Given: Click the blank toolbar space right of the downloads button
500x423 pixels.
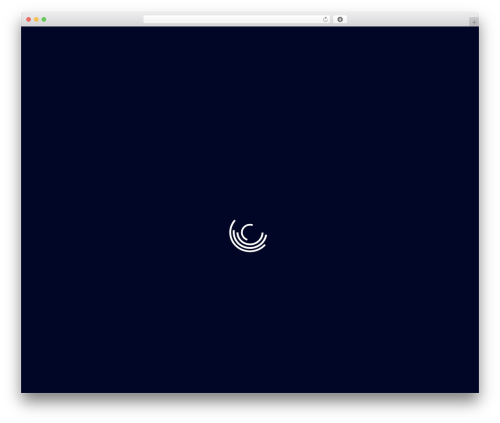Looking at the screenshot, I should [407, 20].
